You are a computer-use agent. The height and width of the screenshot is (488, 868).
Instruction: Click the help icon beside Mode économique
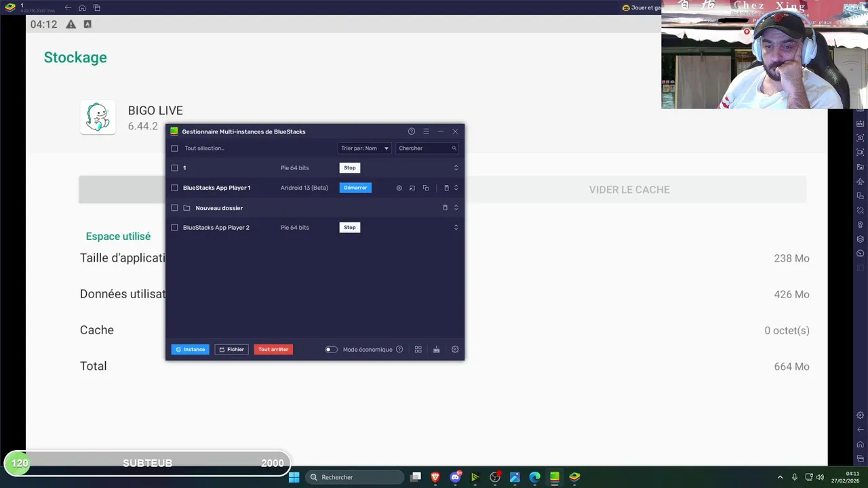[399, 350]
